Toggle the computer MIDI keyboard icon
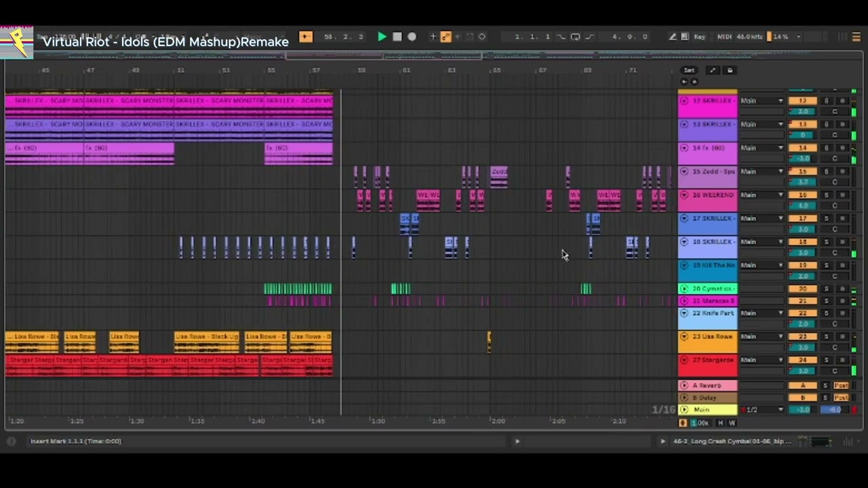This screenshot has width=868, height=488. point(685,37)
